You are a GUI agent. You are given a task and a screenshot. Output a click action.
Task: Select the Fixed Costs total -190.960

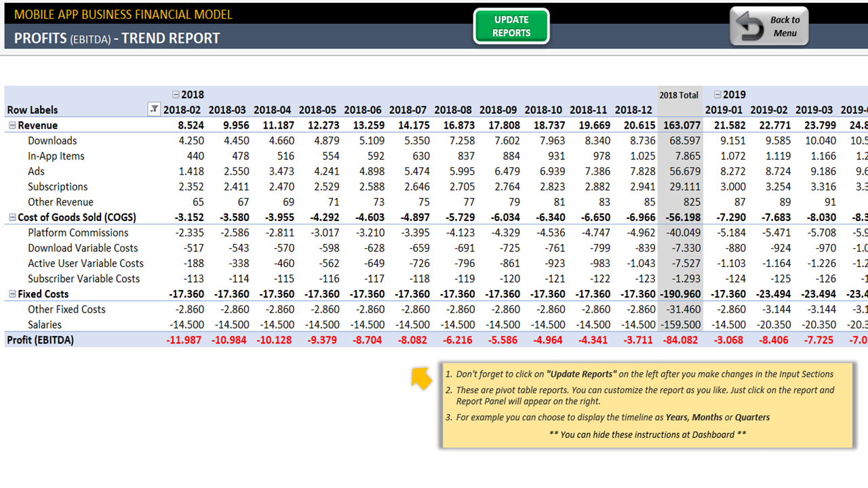coord(679,294)
